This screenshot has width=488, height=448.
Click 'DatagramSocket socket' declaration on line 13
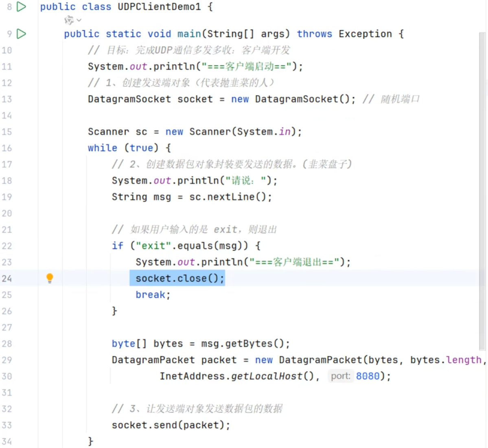coord(150,99)
